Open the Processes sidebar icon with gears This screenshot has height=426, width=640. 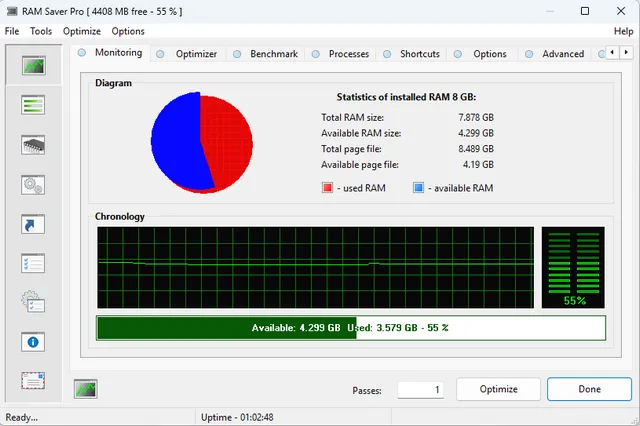click(33, 185)
